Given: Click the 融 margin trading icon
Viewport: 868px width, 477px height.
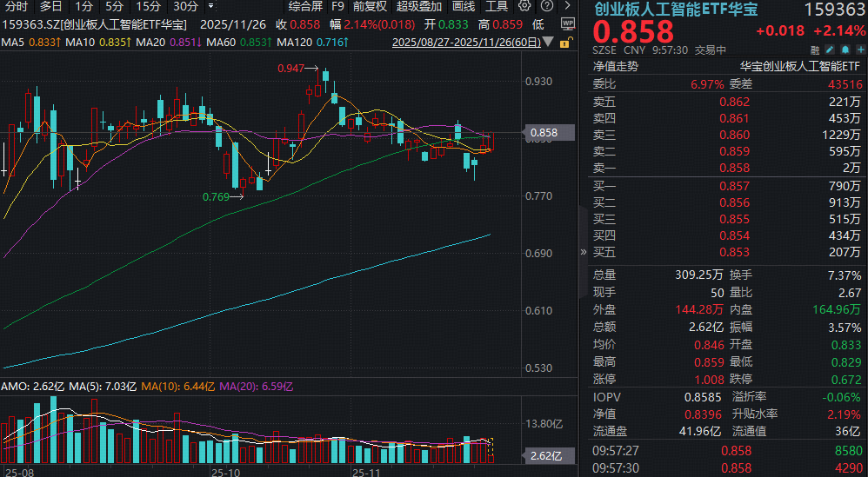Looking at the screenshot, I should tap(815, 50).
